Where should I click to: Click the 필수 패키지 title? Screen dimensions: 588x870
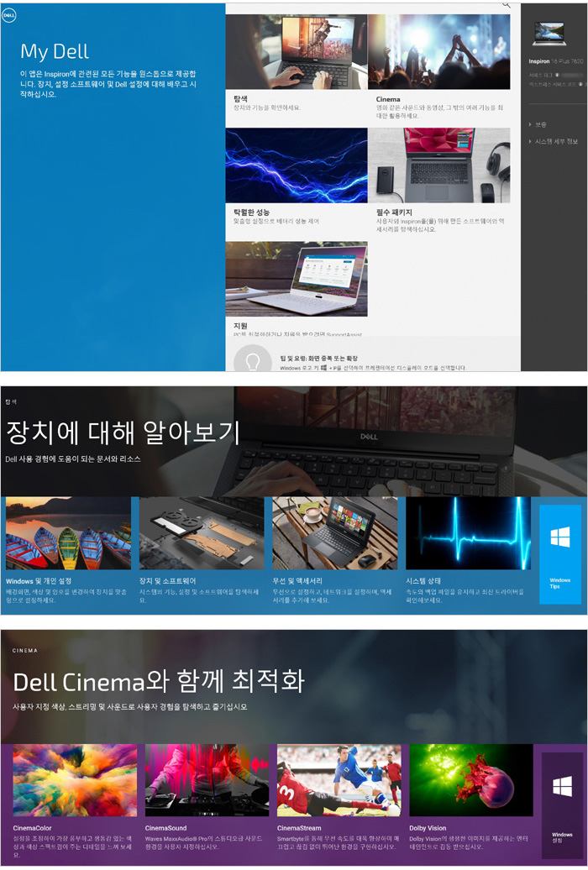[394, 212]
